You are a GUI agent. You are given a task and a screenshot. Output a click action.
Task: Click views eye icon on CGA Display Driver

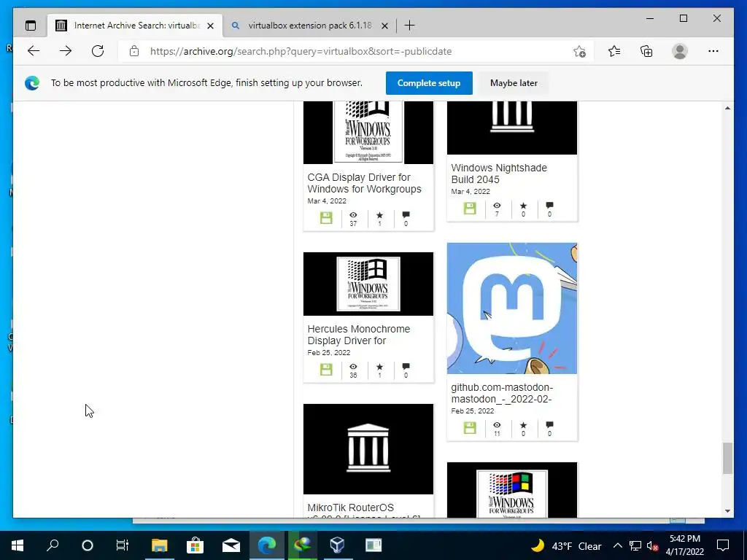click(353, 215)
